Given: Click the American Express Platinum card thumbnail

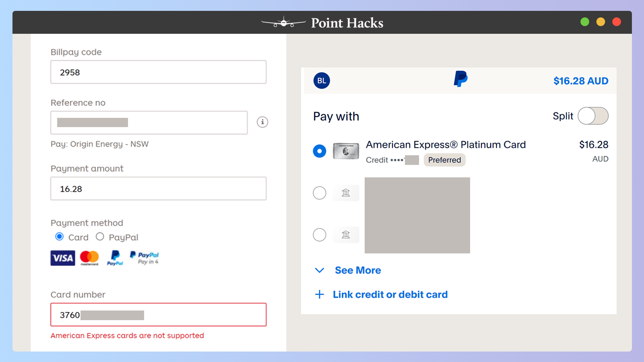Looking at the screenshot, I should (x=345, y=151).
